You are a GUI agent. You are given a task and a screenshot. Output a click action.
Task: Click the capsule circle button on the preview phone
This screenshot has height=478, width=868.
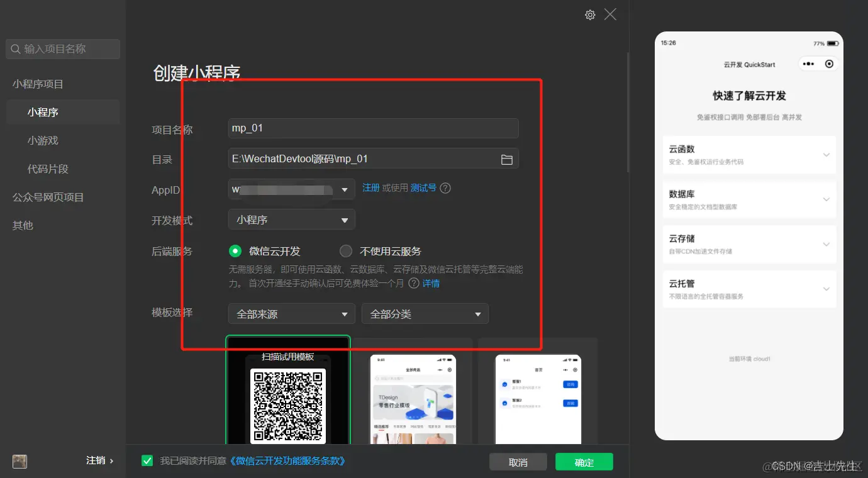click(828, 64)
